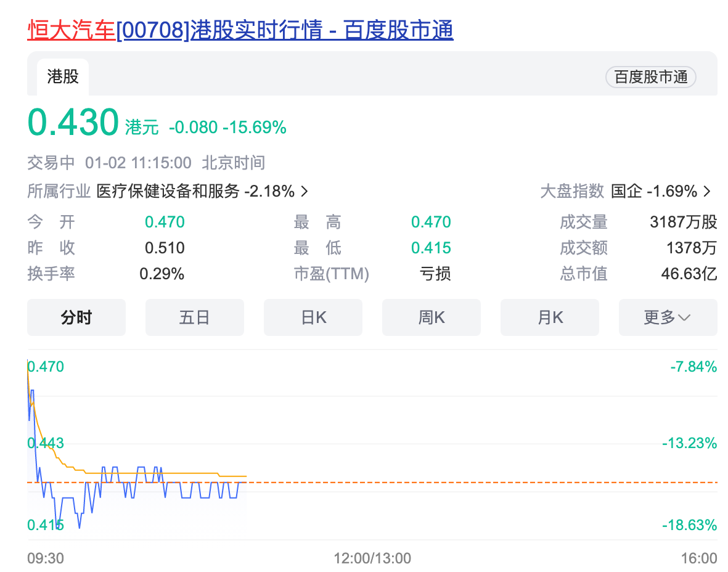
Task: Click the 百度股市通 pill button
Action: pos(650,77)
